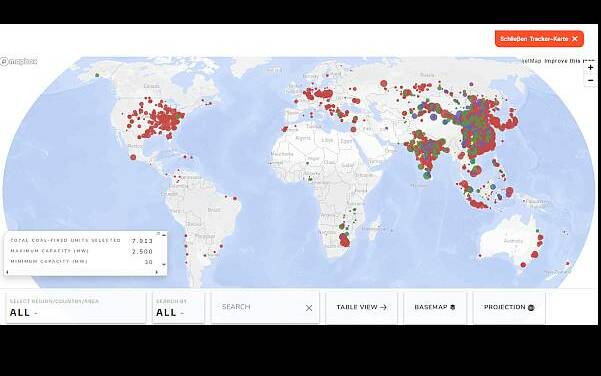The width and height of the screenshot is (601, 376).
Task: Click the total coal-fired units value 7.013
Action: click(x=142, y=241)
